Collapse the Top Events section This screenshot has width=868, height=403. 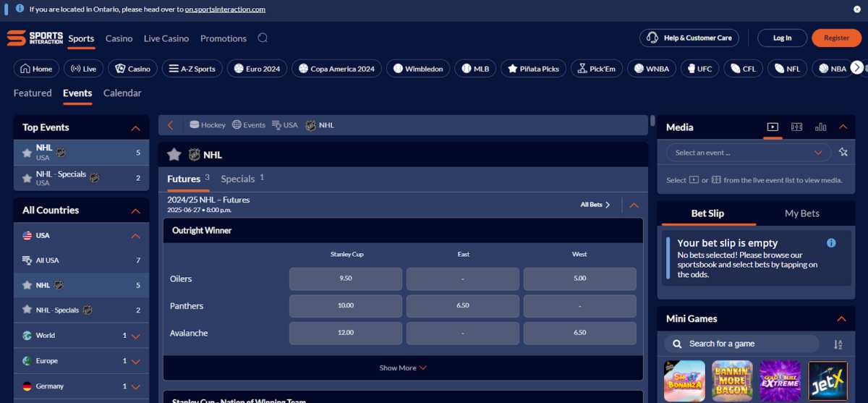(135, 128)
